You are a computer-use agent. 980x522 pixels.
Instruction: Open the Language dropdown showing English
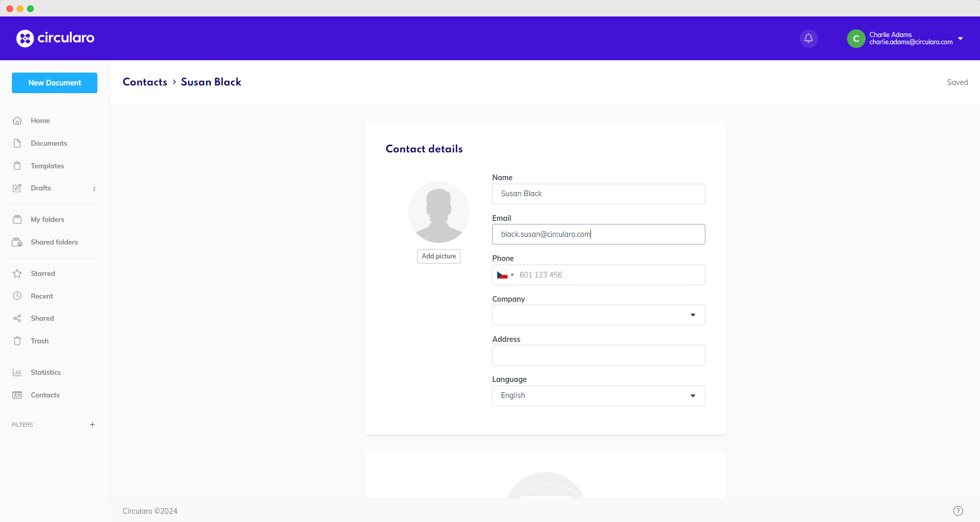pos(692,395)
